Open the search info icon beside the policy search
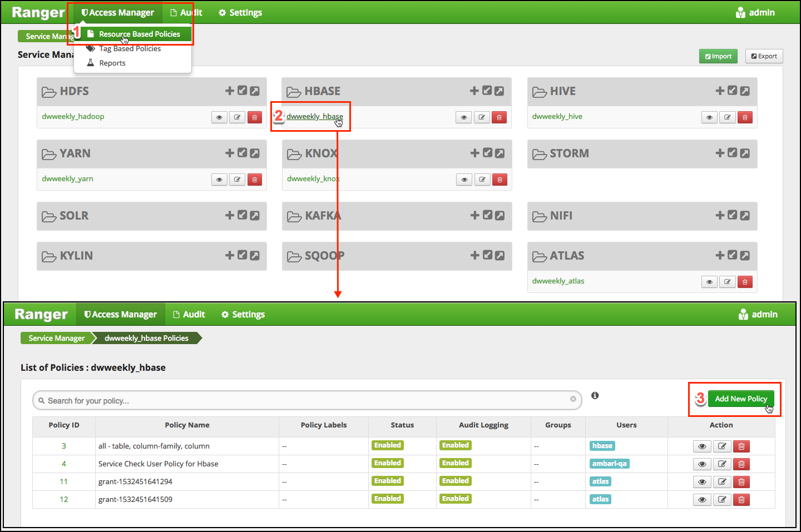The height and width of the screenshot is (532, 801). click(x=595, y=395)
